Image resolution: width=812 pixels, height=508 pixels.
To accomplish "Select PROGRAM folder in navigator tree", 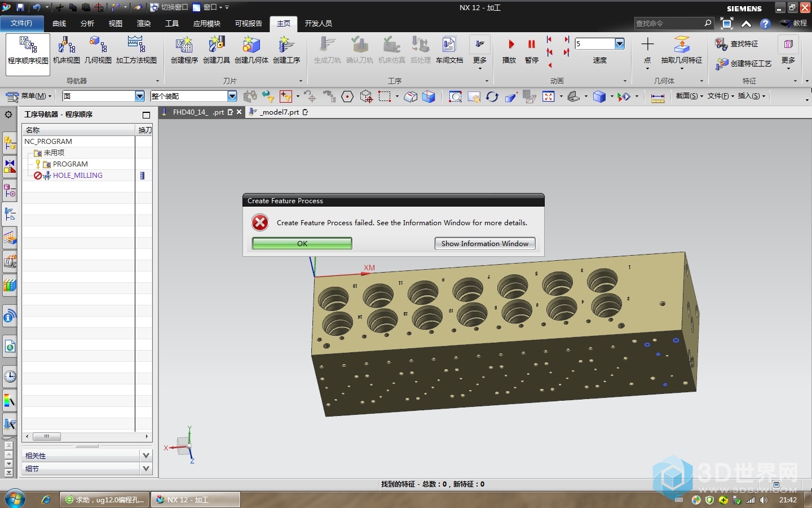I will click(x=70, y=164).
